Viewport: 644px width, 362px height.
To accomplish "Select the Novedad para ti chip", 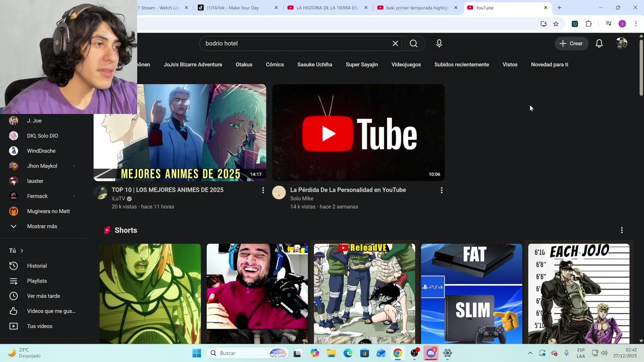I will pos(549,64).
